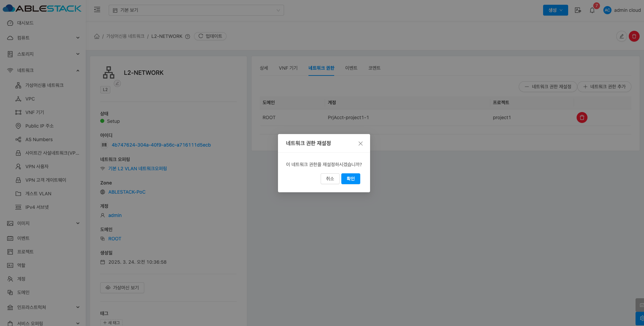Open the 기본 보기 project selector dropdown
The image size is (644, 326).
point(196,10)
